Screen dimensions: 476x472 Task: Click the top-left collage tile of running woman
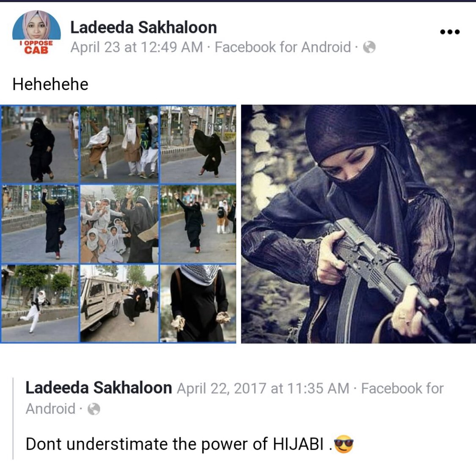tap(40, 145)
